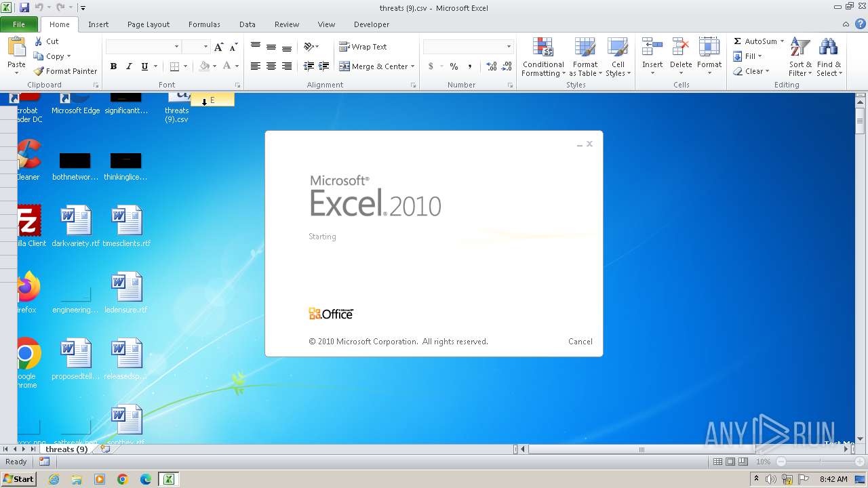This screenshot has width=868, height=488.
Task: Apply the Font Color letter A
Action: point(226,66)
